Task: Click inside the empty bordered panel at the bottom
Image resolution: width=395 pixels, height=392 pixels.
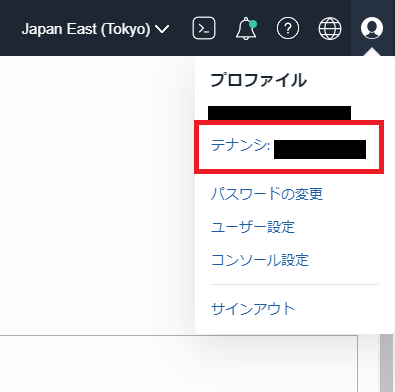Action: [x=178, y=364]
